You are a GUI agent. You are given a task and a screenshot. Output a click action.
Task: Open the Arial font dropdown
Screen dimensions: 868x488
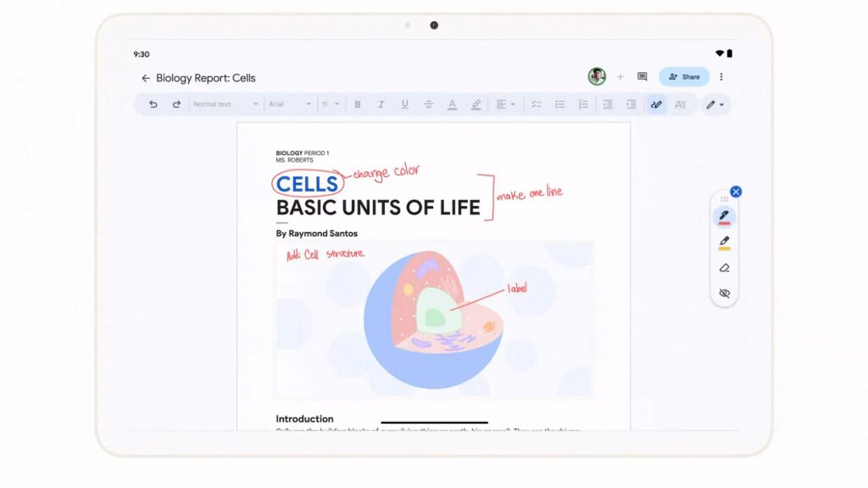tap(290, 104)
